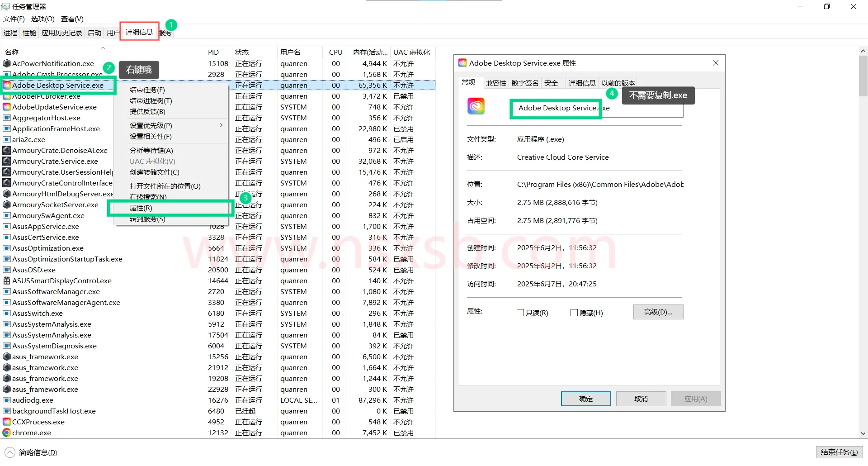Choose 打开文件所在的位置(O) in context menu
Image resolution: width=868 pixels, height=466 pixels.
coord(171,186)
